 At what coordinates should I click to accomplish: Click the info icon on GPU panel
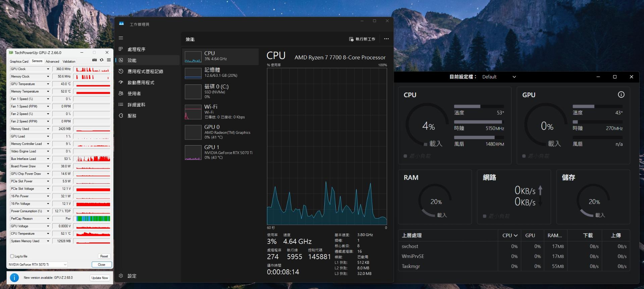tap(621, 95)
